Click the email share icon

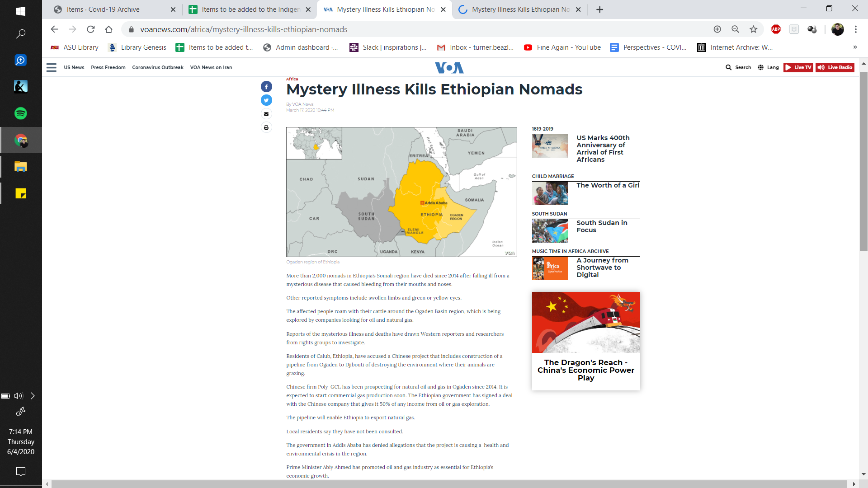point(266,114)
